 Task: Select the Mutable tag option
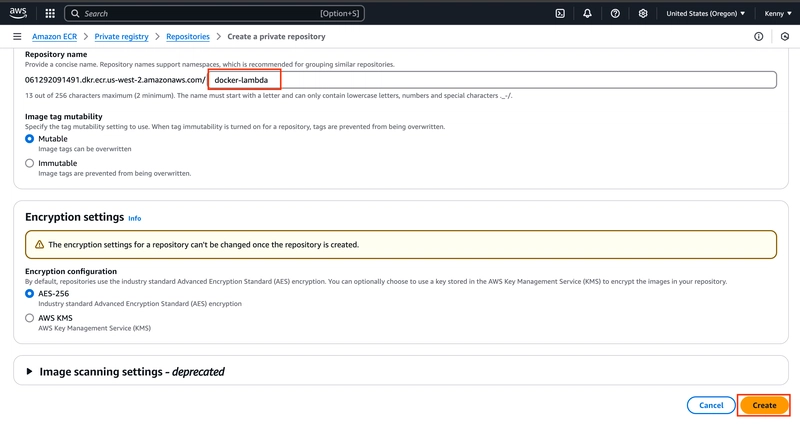pos(30,139)
